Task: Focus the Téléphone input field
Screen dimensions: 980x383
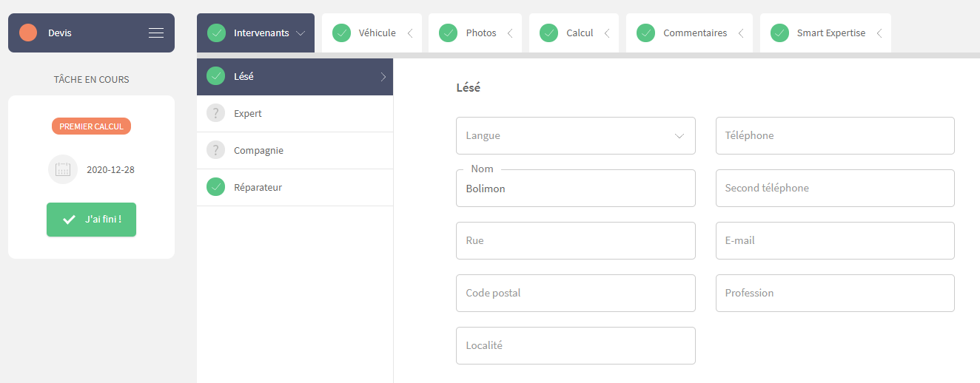Action: (x=835, y=135)
